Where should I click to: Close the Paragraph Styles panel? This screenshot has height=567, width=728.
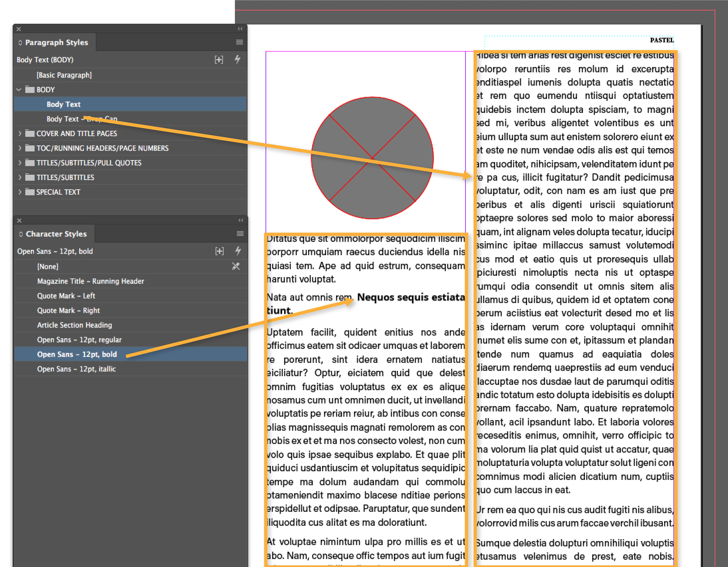19,29
